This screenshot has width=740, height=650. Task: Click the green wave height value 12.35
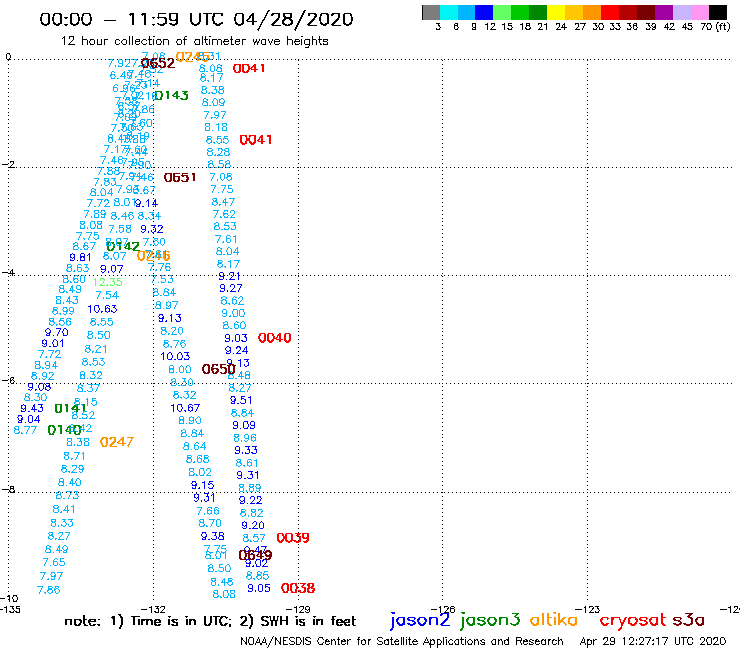(108, 282)
